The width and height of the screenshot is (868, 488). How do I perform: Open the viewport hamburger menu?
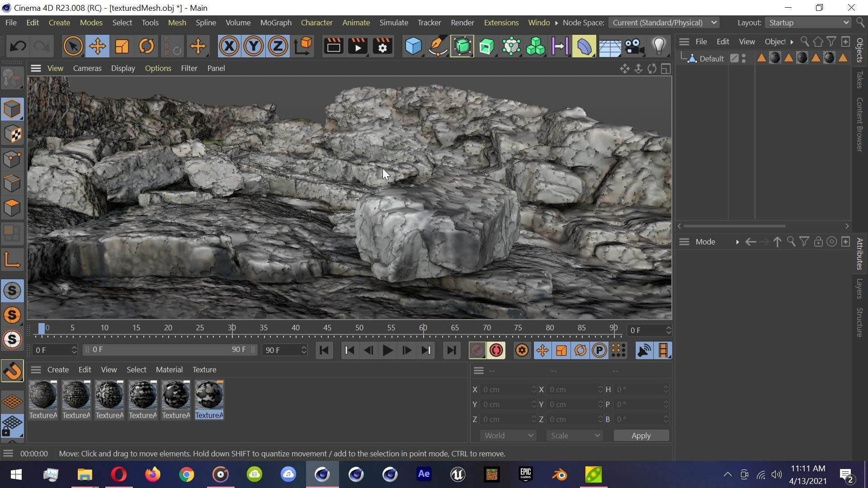coord(36,68)
